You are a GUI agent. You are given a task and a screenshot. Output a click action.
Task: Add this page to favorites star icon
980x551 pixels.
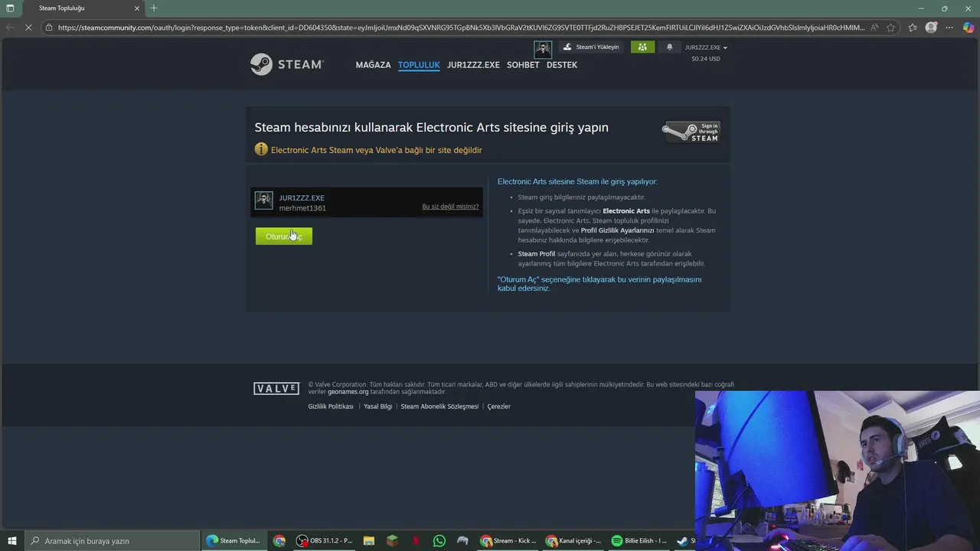click(x=890, y=28)
